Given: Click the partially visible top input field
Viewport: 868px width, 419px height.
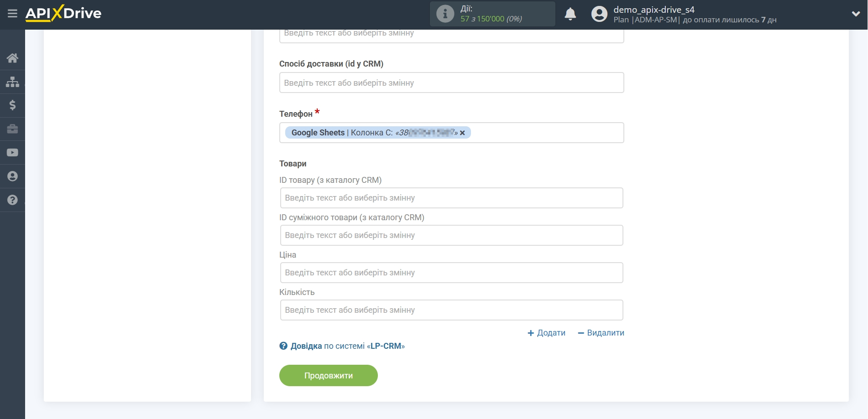Looking at the screenshot, I should pos(451,36).
